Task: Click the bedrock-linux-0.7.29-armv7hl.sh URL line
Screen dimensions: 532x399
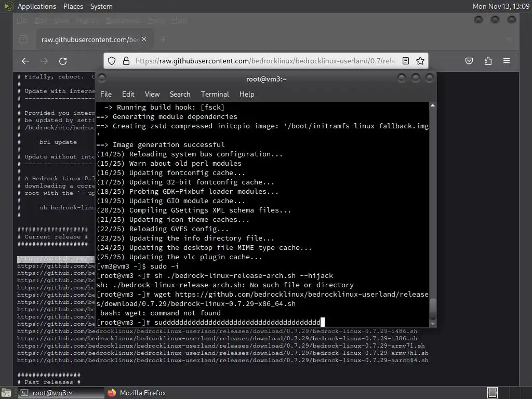Action: coord(222,353)
